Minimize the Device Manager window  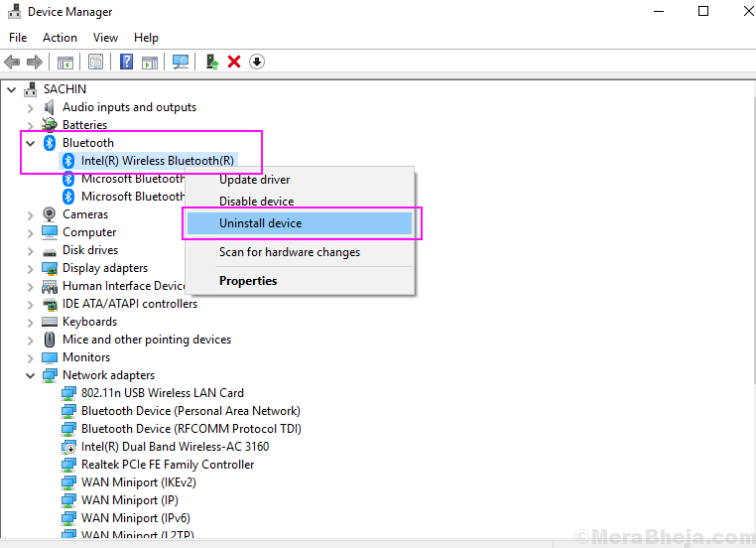pos(659,11)
